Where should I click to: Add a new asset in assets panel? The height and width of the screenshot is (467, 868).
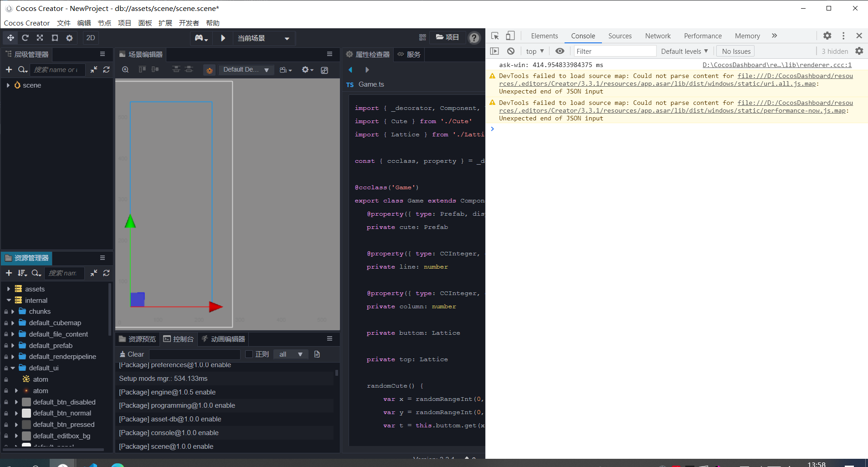click(x=9, y=273)
